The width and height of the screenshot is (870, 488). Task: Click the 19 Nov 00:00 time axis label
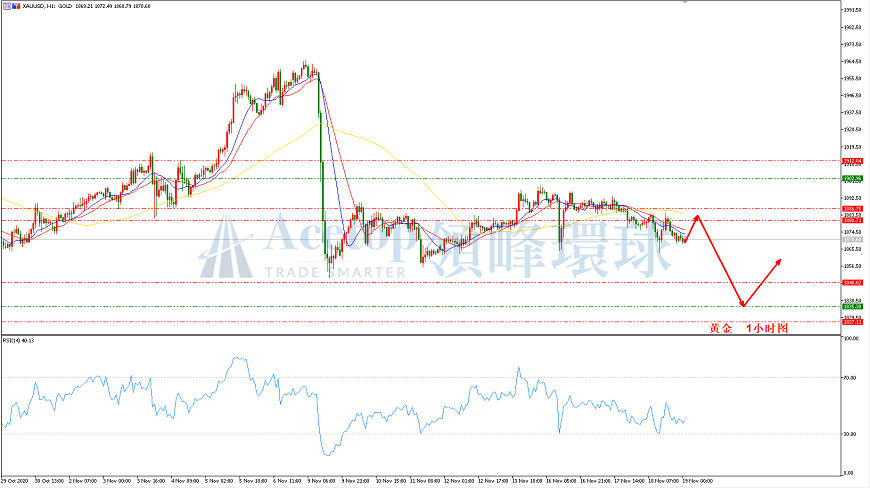tap(697, 481)
